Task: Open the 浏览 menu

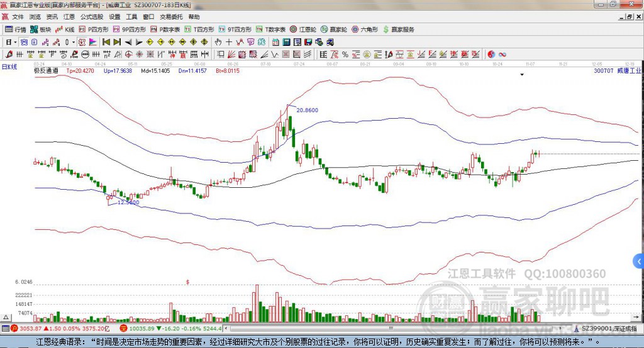Action: pyautogui.click(x=35, y=17)
